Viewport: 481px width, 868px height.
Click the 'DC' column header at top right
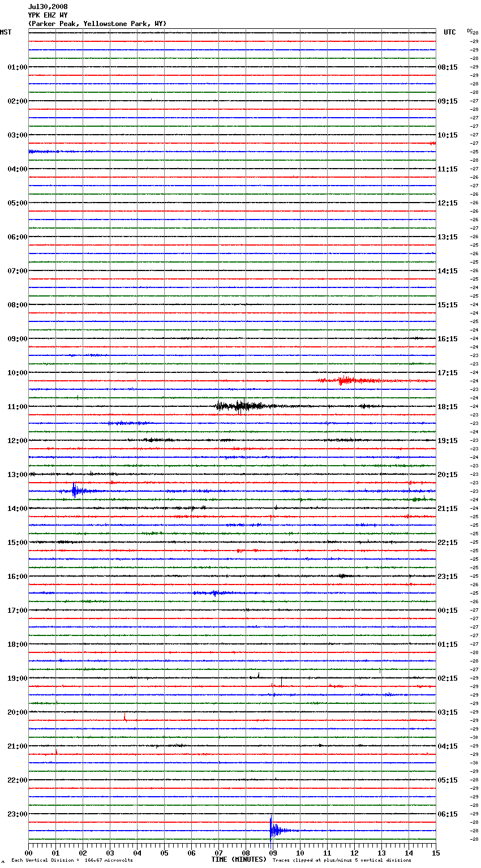tap(470, 31)
